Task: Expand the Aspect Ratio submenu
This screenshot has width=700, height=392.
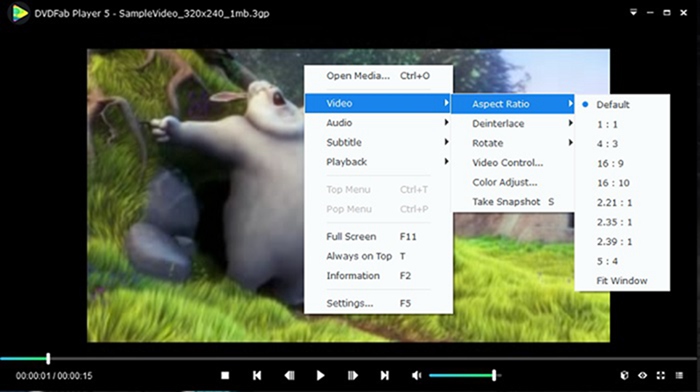Action: coord(513,104)
